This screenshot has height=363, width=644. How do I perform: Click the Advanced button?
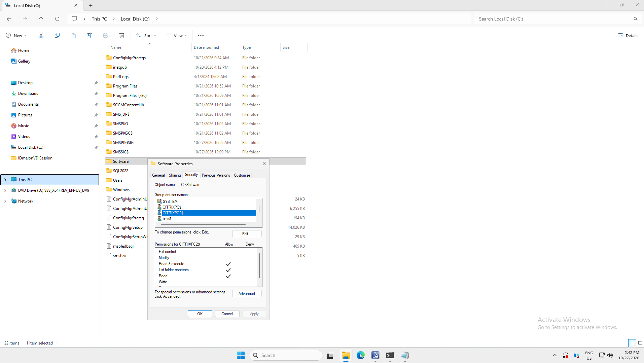(247, 294)
